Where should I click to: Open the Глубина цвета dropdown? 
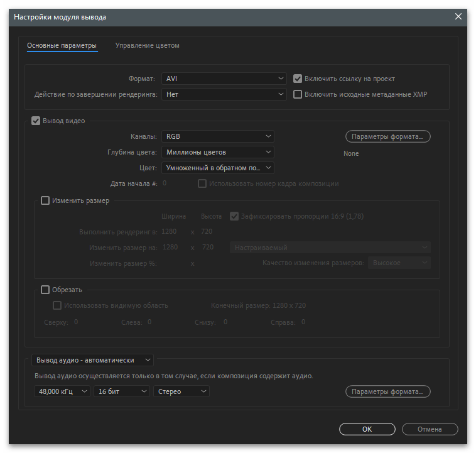coord(218,152)
